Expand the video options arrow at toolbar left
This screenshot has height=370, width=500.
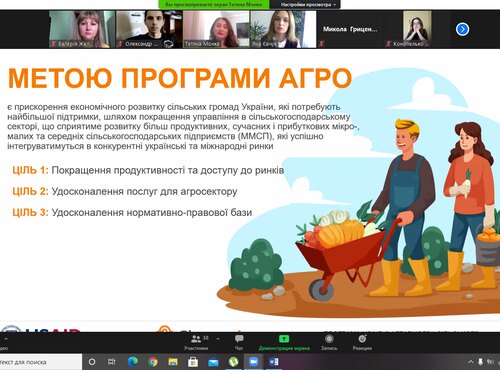click(x=6, y=339)
